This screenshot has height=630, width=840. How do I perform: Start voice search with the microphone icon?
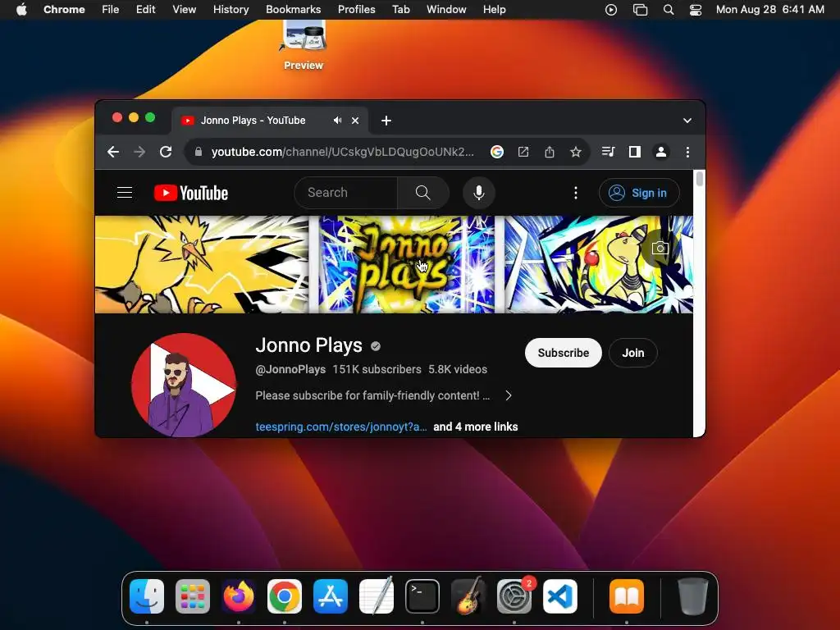(479, 193)
